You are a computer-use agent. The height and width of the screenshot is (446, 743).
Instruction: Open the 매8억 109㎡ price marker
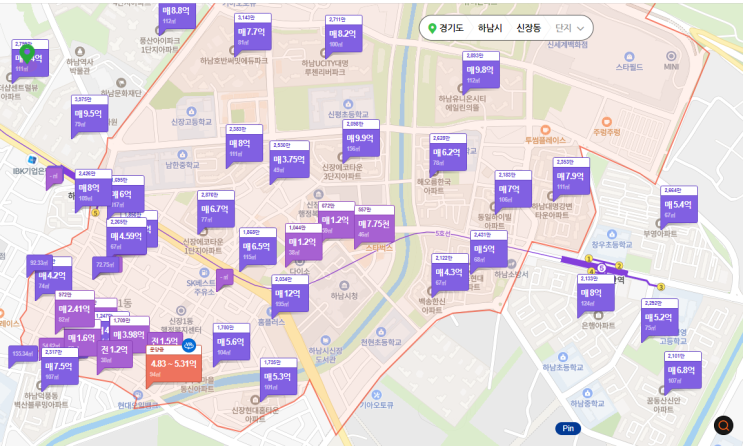pyautogui.click(x=93, y=189)
